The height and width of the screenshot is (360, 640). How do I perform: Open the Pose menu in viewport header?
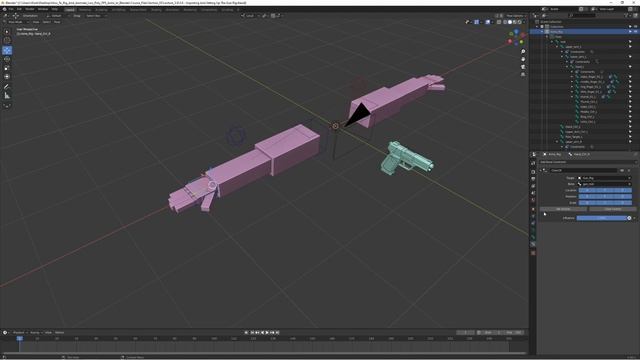57,22
